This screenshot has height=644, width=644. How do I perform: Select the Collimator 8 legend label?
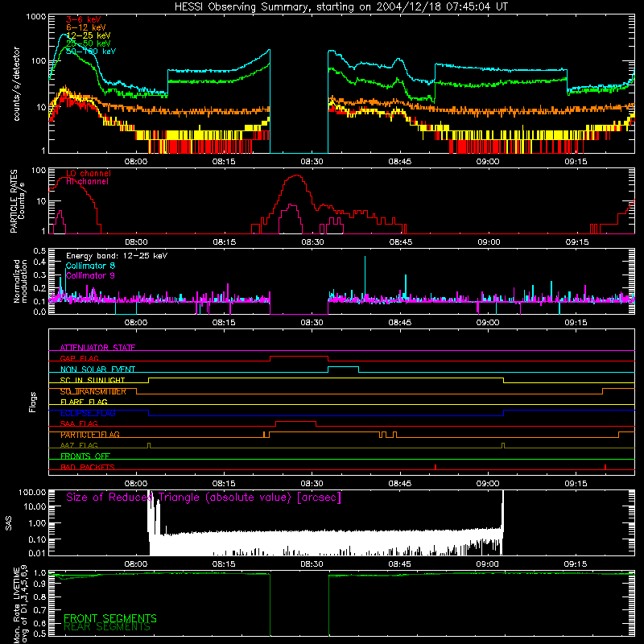90,266
